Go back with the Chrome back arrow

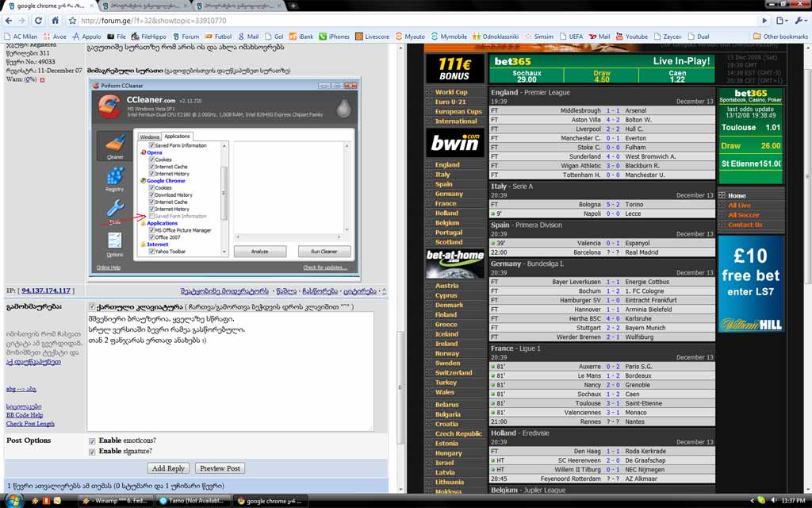coord(8,21)
